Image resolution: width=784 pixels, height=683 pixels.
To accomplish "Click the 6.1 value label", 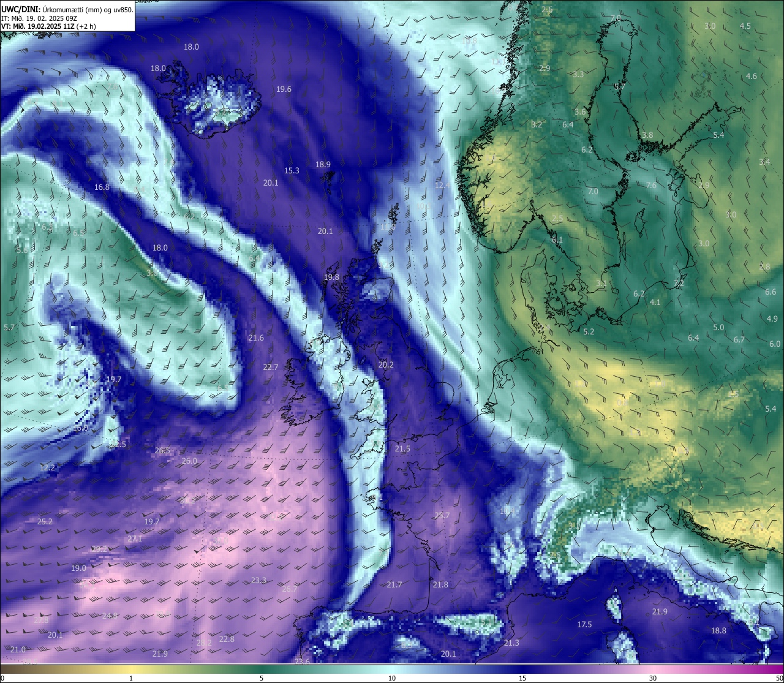I will (x=557, y=240).
